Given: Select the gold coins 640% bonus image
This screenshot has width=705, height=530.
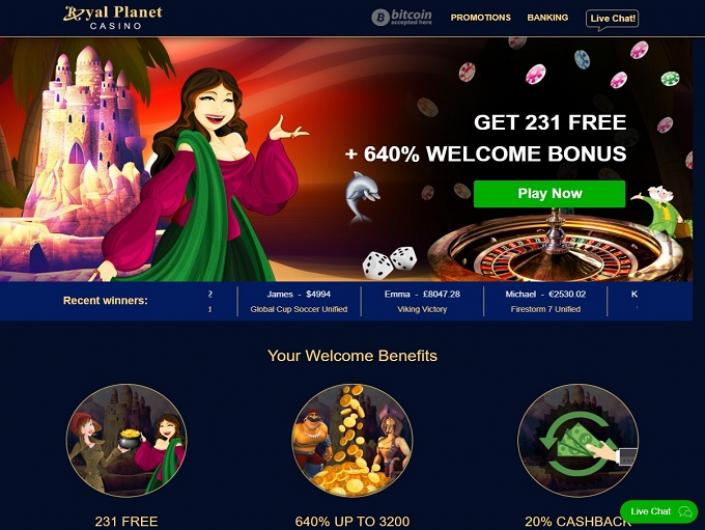Looking at the screenshot, I should (352, 441).
